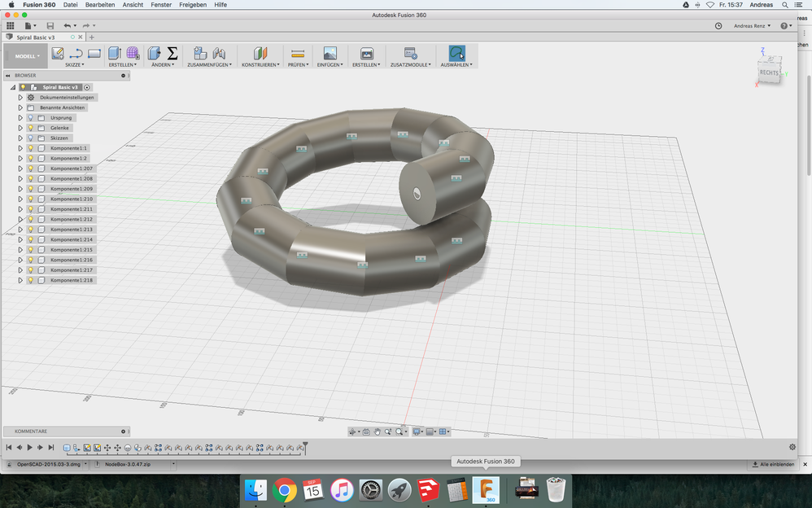This screenshot has height=508, width=812.
Task: Collapse the BROWSER panel with arrows
Action: tap(8, 76)
